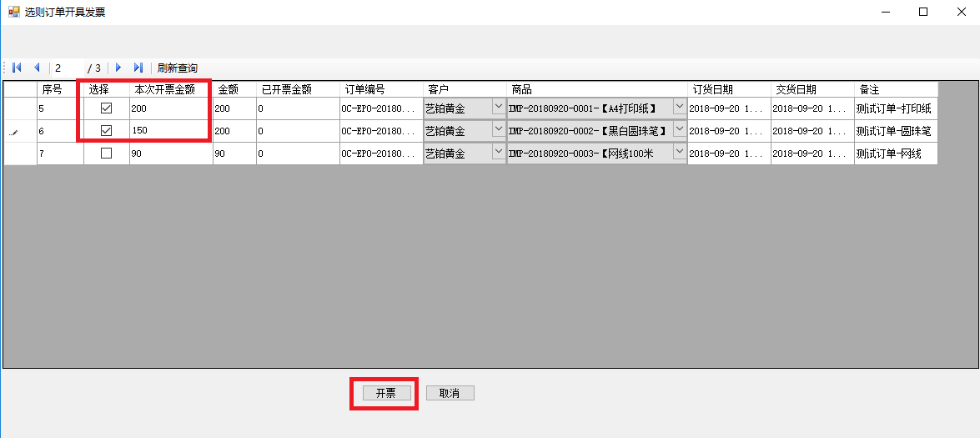
Task: Click the 金额 cell in row 7
Action: click(234, 154)
